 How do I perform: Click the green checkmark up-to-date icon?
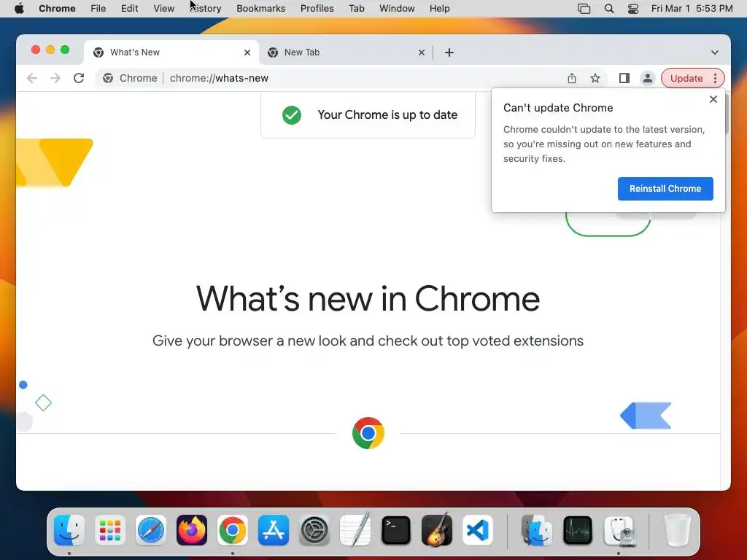(292, 114)
